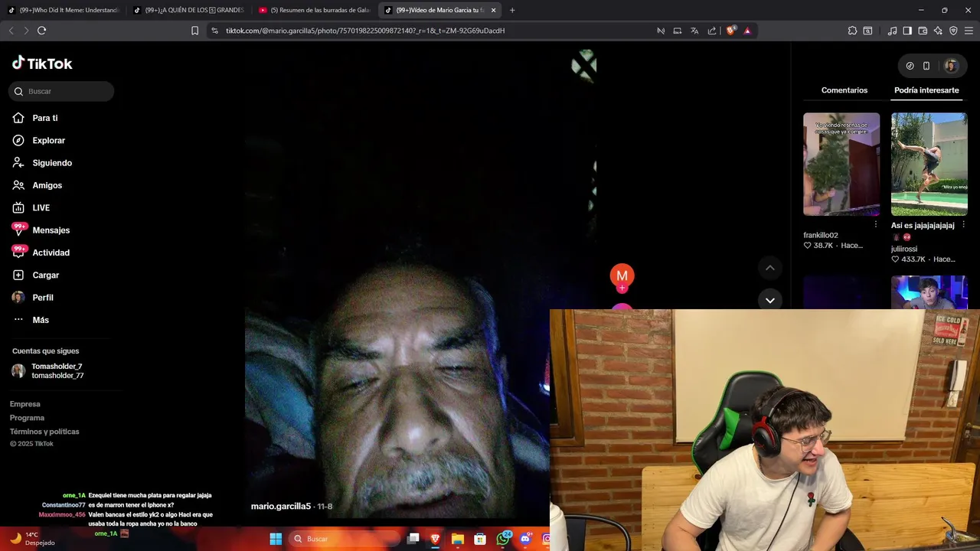Open the Brave Wallet icon
The image size is (980, 551).
point(923,31)
